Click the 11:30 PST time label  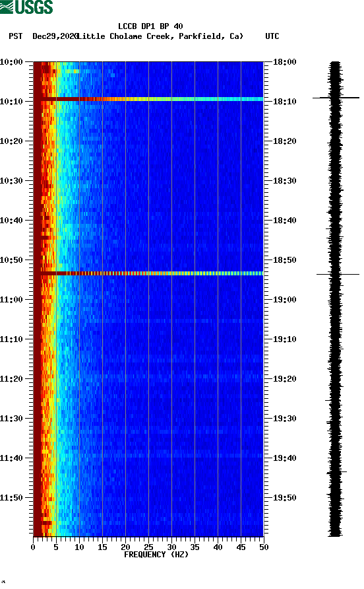11,419
